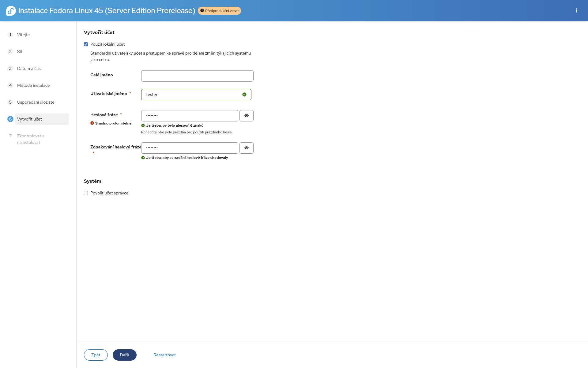Open the kebab options menu
This screenshot has width=588, height=368.
(576, 10)
